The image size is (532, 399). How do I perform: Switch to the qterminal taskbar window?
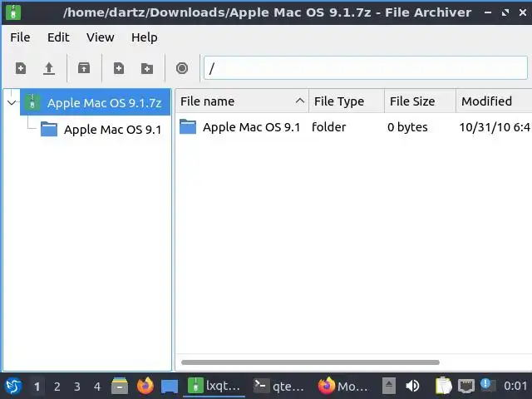coord(278,386)
